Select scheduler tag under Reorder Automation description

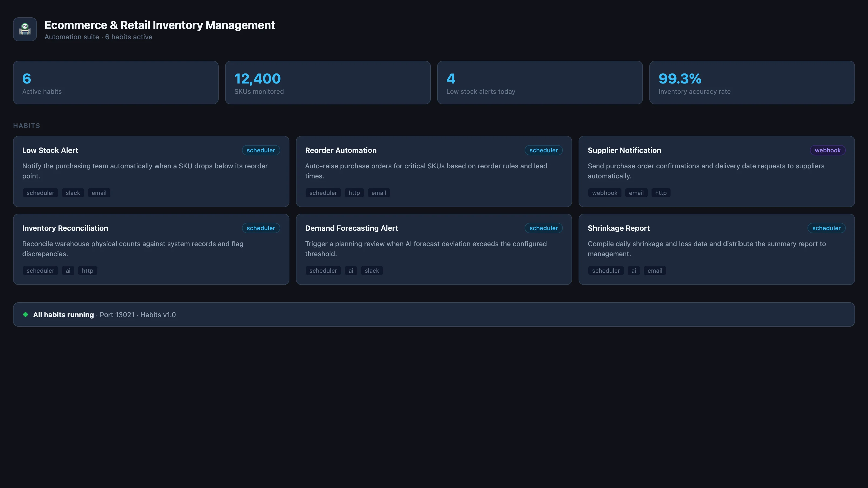pyautogui.click(x=323, y=193)
